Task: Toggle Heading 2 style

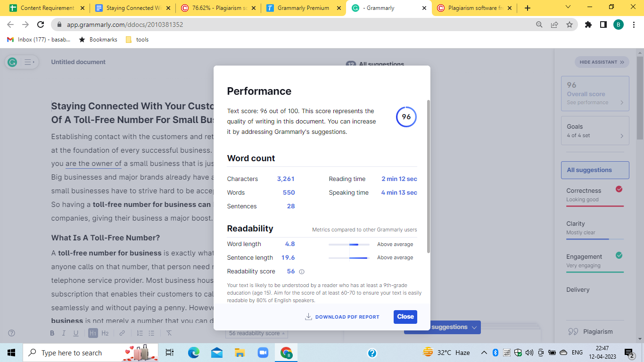Action: [x=105, y=333]
